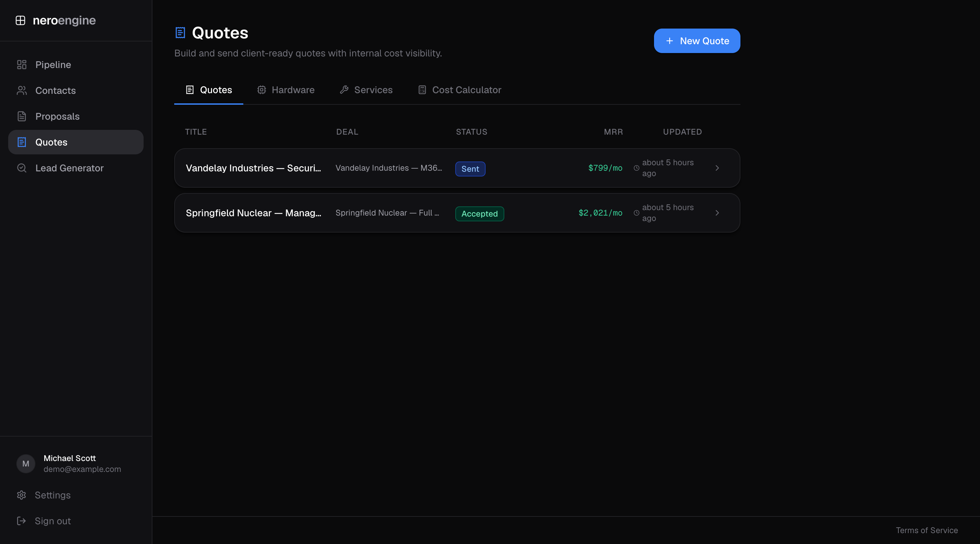Click the Services wrench icon
The width and height of the screenshot is (980, 544).
(344, 90)
